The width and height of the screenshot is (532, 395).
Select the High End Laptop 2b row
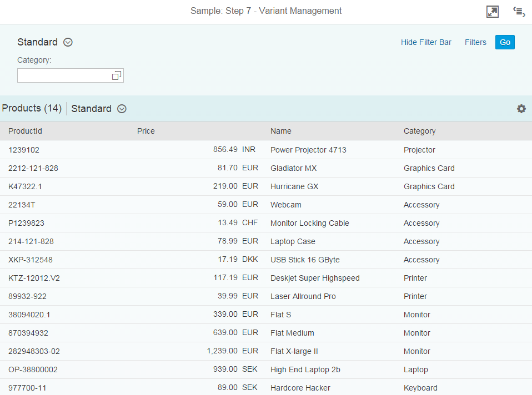(x=305, y=369)
